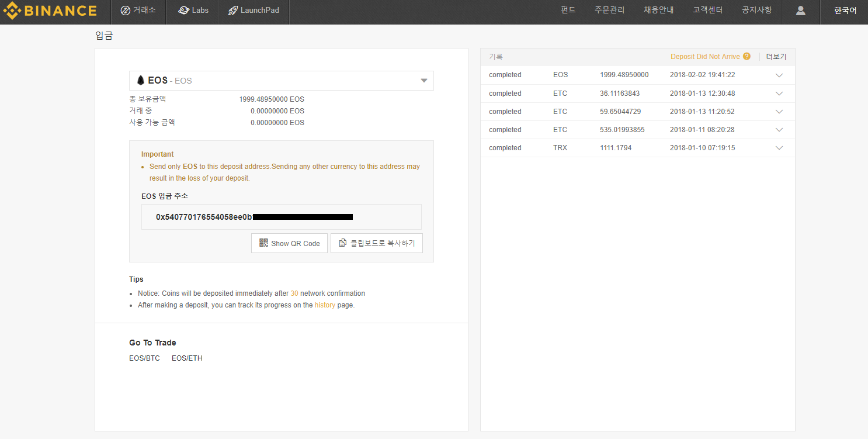Click the Binance logo

(x=50, y=11)
